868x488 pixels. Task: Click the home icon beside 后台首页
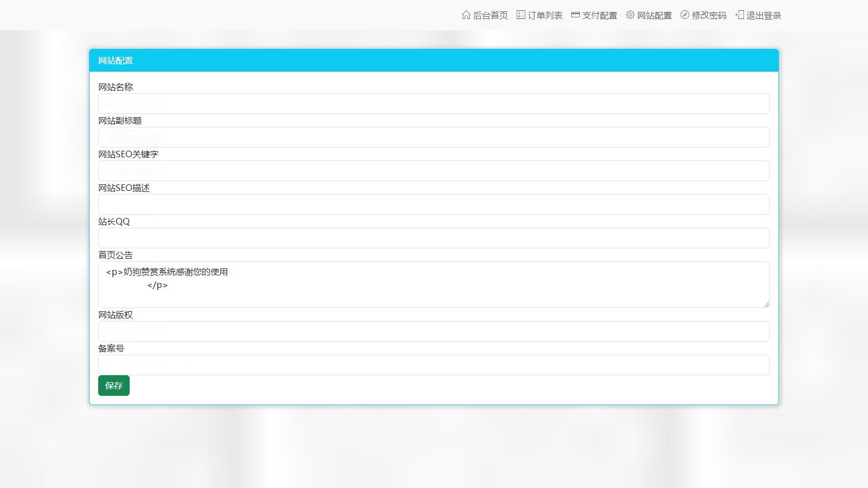pyautogui.click(x=466, y=15)
